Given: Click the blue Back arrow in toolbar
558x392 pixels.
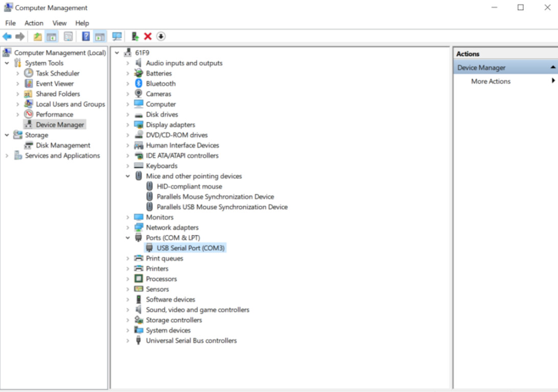Looking at the screenshot, I should pyautogui.click(x=7, y=36).
